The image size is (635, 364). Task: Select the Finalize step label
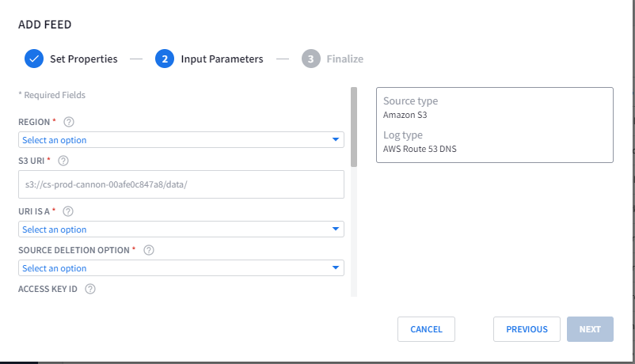click(x=345, y=59)
